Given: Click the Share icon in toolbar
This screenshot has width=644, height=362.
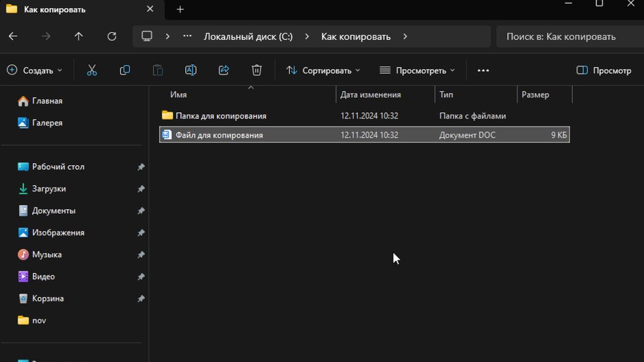Looking at the screenshot, I should tap(224, 70).
